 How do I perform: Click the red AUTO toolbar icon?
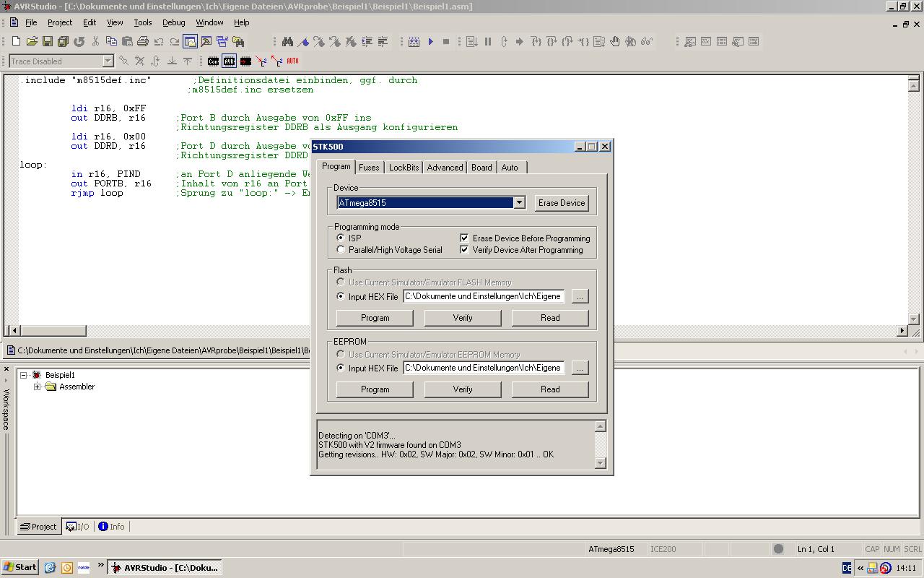point(292,61)
